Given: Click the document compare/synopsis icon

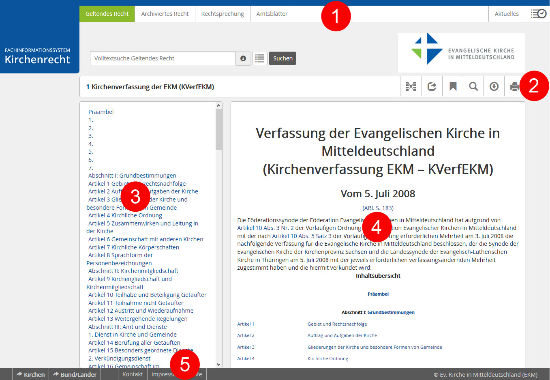Looking at the screenshot, I should point(411,86).
